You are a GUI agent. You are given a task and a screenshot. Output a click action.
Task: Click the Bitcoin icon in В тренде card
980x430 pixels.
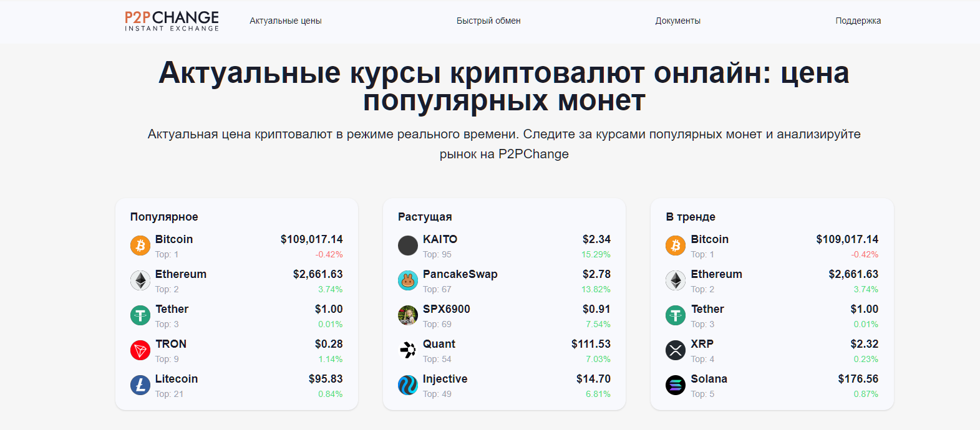[x=676, y=246]
